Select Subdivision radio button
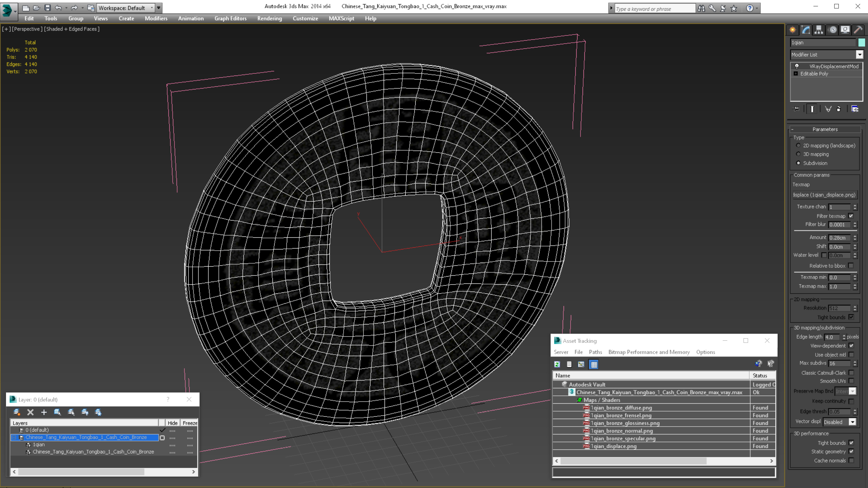The image size is (868, 488). pyautogui.click(x=798, y=163)
